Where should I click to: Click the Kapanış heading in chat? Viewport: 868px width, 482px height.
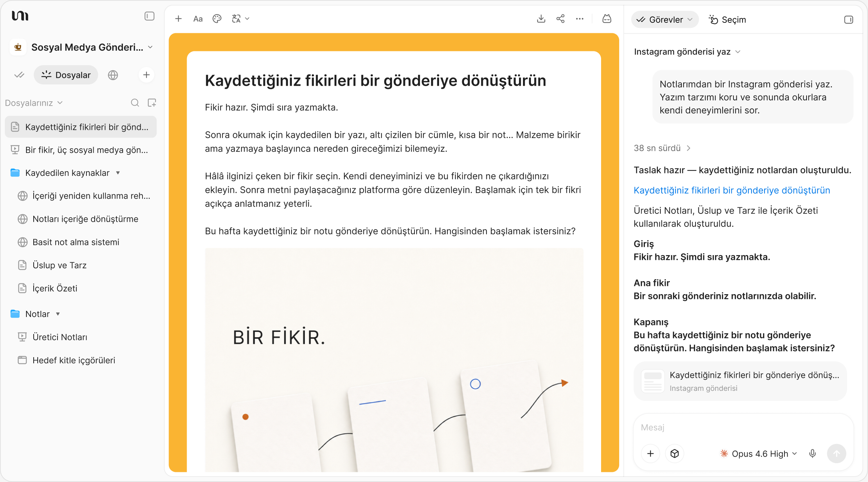tap(651, 322)
